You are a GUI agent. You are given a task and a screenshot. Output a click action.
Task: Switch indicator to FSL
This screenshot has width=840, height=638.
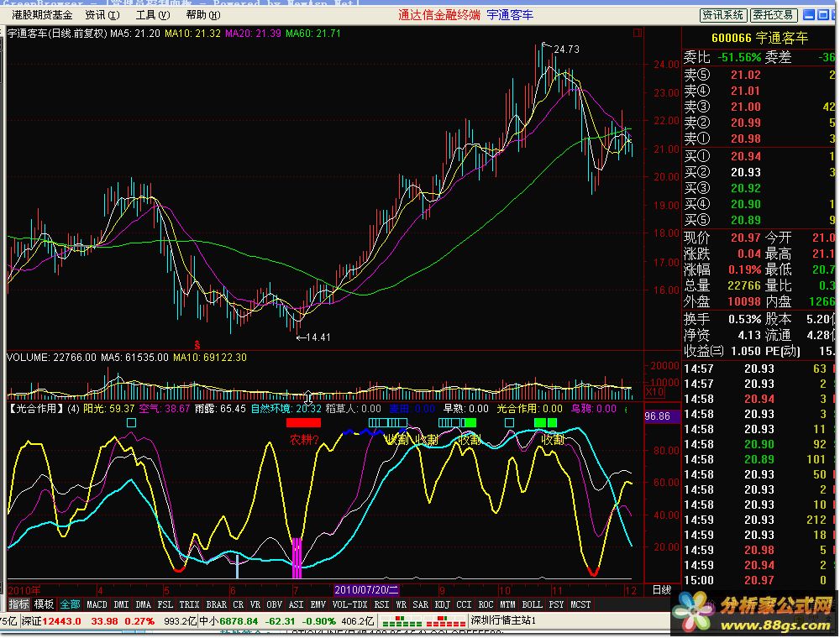point(165,604)
